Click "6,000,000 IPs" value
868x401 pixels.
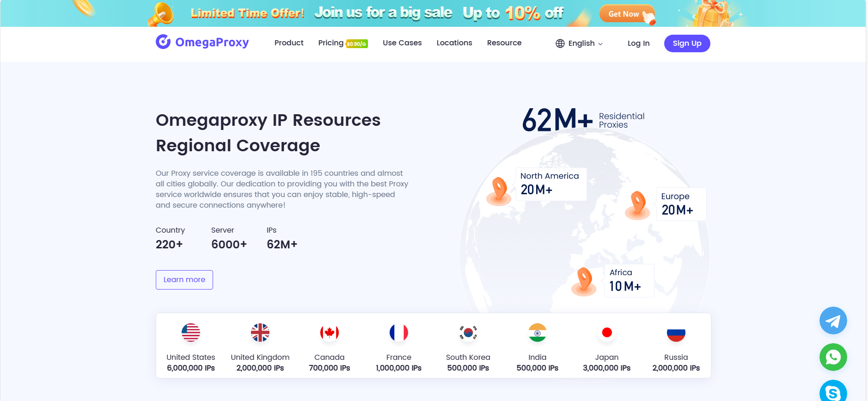(191, 368)
